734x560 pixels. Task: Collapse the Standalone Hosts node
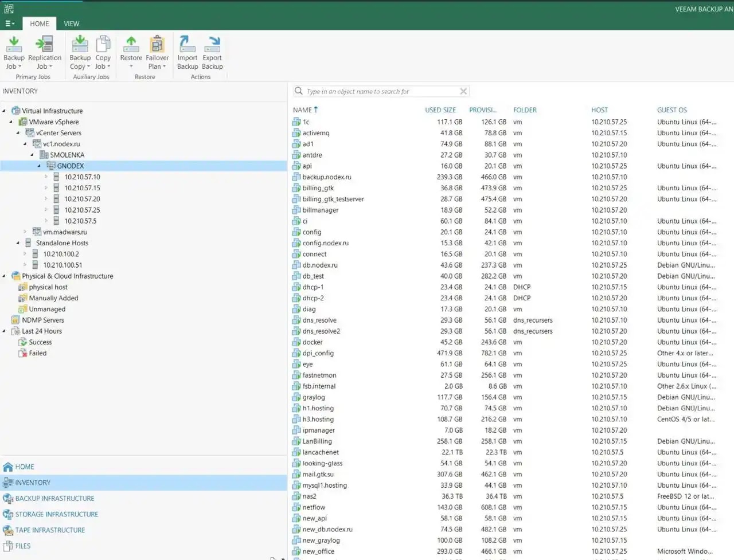tap(18, 243)
